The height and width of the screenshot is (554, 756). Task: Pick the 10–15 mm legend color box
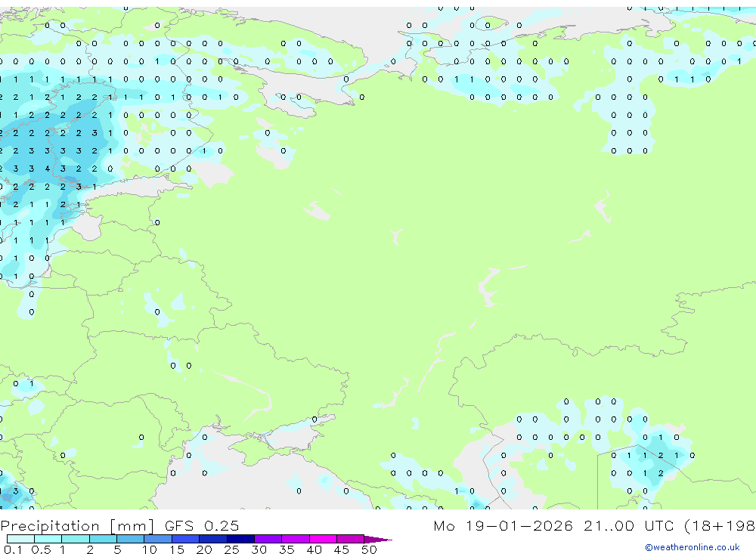point(158,539)
